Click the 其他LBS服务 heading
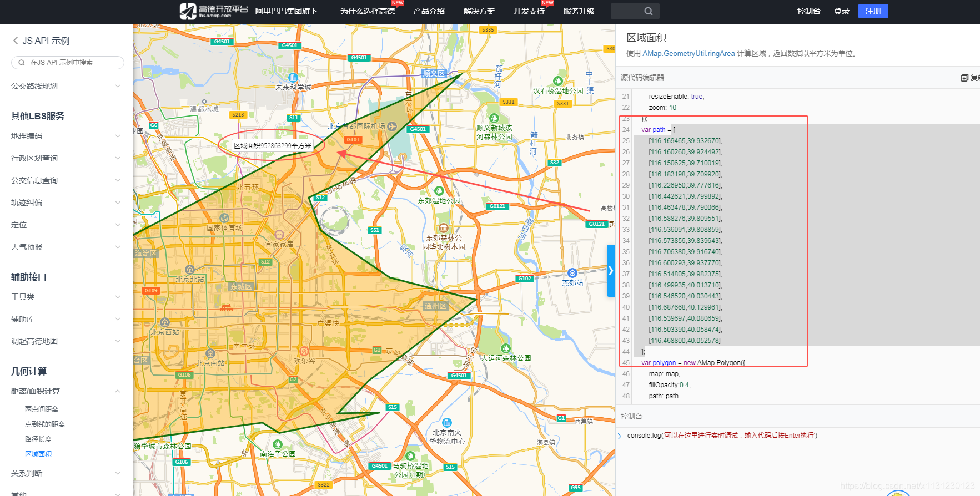The height and width of the screenshot is (496, 980). (x=38, y=116)
